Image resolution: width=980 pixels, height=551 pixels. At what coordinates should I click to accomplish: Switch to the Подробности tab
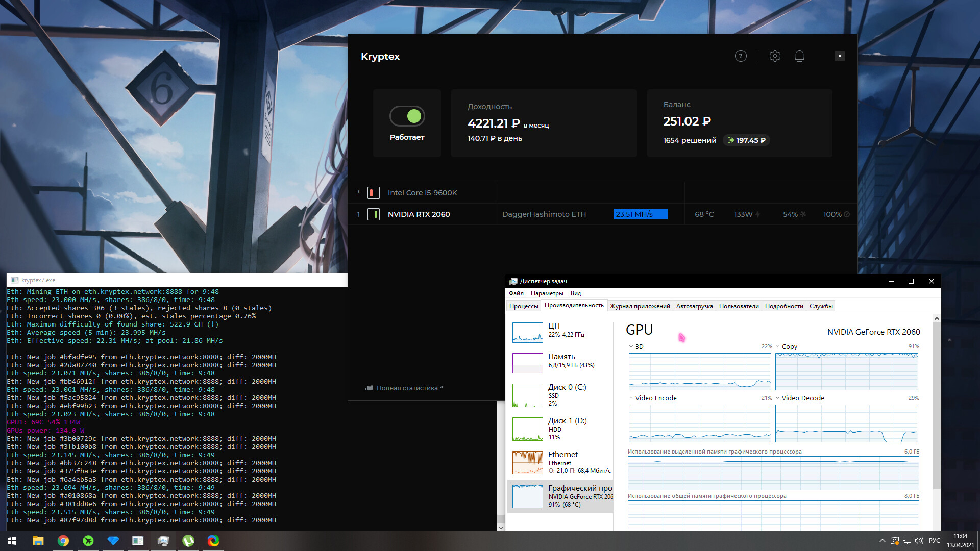click(x=783, y=306)
